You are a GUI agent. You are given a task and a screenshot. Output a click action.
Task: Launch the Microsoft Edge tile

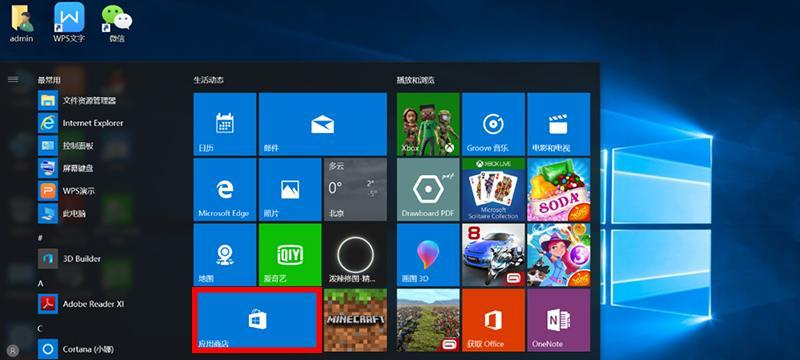[224, 189]
